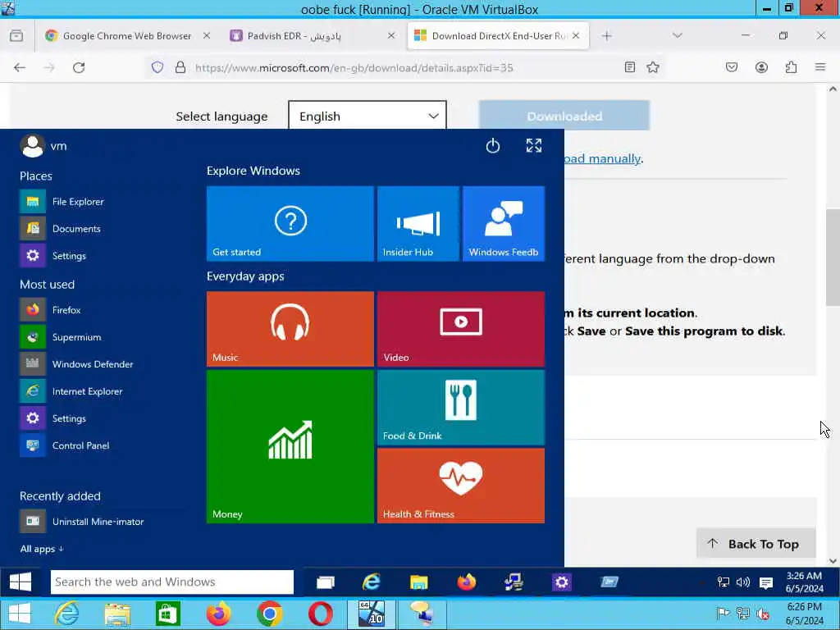Screen dimensions: 840x630
Task: Open Chrome on the host taskbar
Action: pyautogui.click(x=269, y=614)
